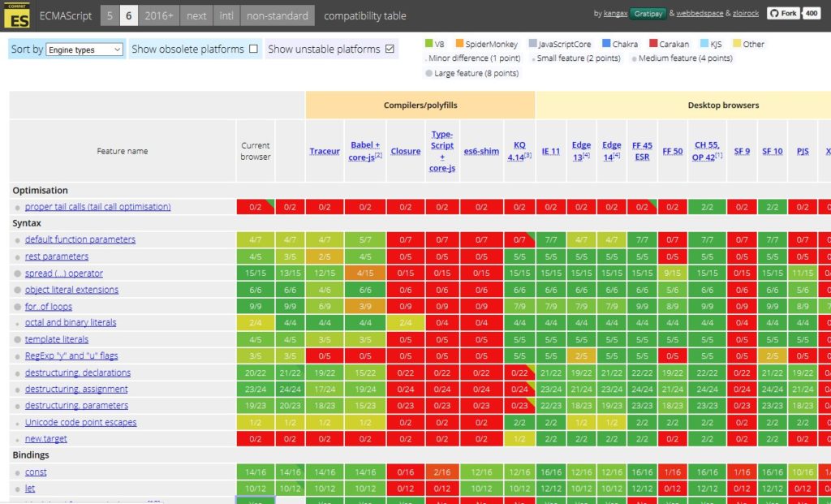Screen dimensions: 831x504
Task: Select the Traceur 2/5 rest parameters cell
Action: (325, 256)
